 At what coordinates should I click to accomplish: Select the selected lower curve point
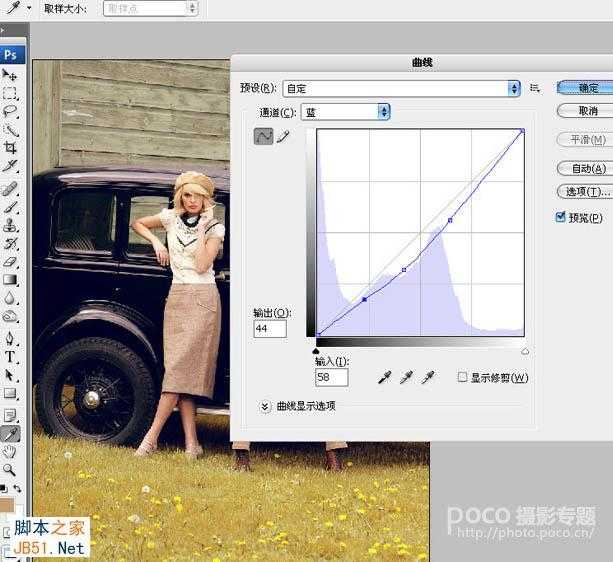pyautogui.click(x=364, y=299)
